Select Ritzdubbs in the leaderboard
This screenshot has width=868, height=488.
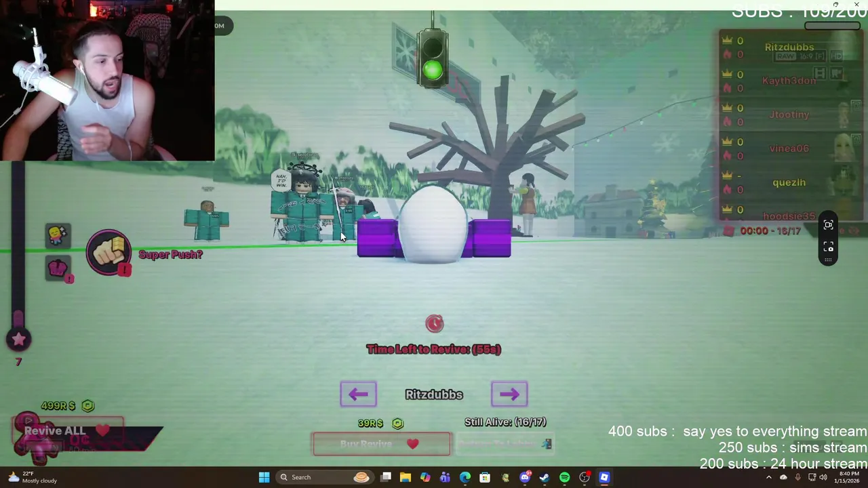789,47
